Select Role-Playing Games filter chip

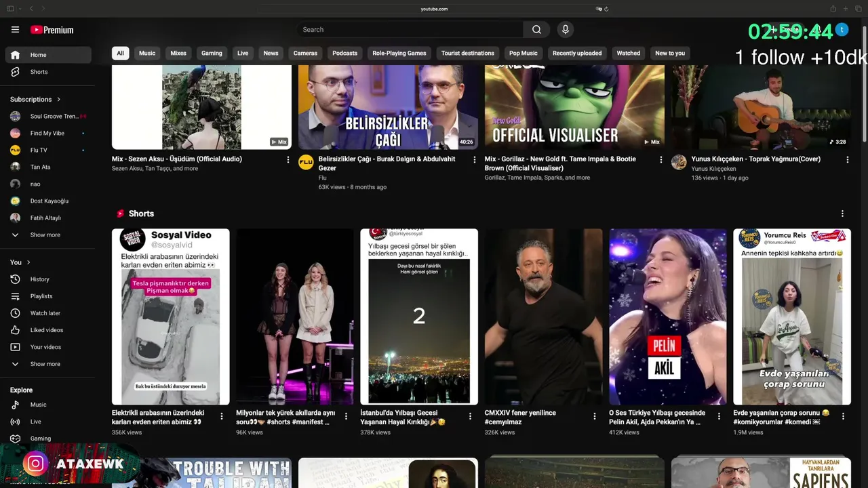[399, 53]
